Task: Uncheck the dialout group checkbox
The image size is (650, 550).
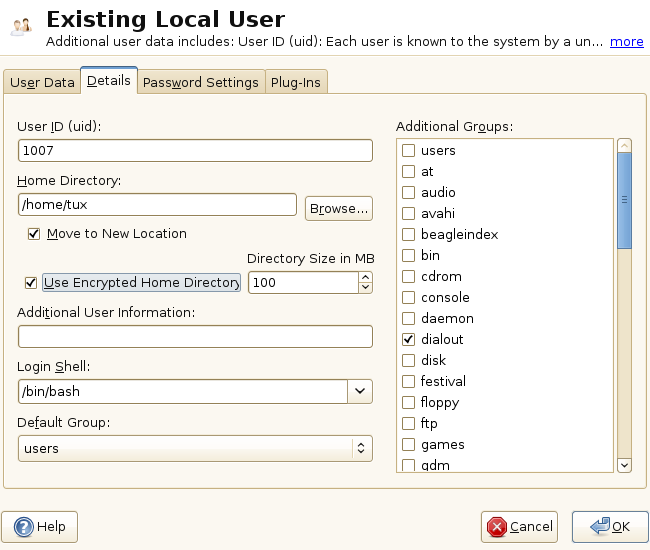Action: [x=408, y=340]
